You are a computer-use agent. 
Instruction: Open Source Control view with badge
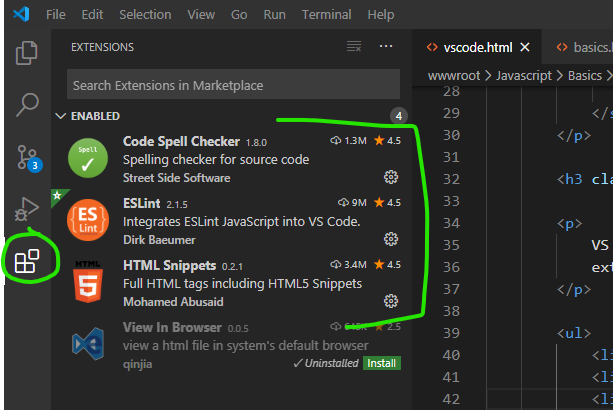27,157
